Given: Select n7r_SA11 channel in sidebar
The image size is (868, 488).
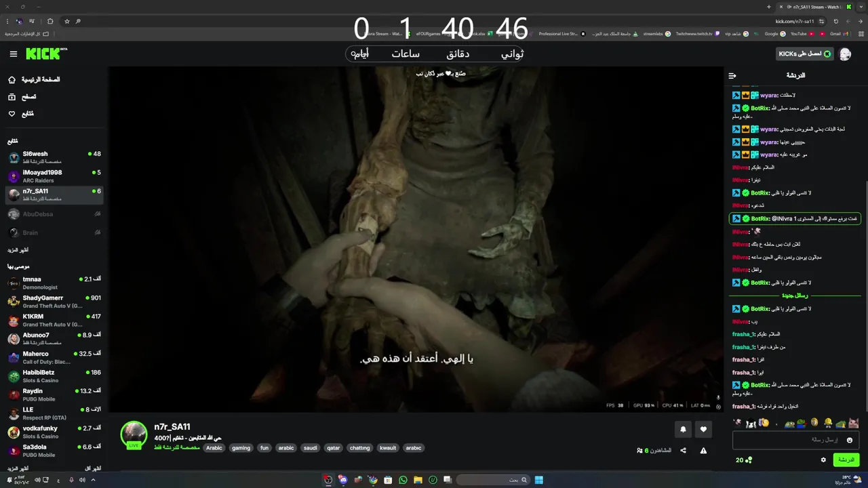Looking at the screenshot, I should click(x=54, y=195).
